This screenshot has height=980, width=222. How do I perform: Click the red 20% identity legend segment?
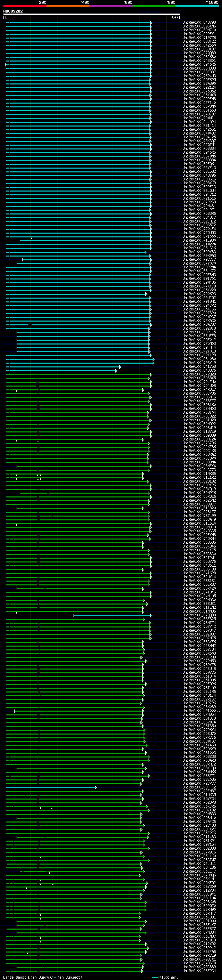25,6
